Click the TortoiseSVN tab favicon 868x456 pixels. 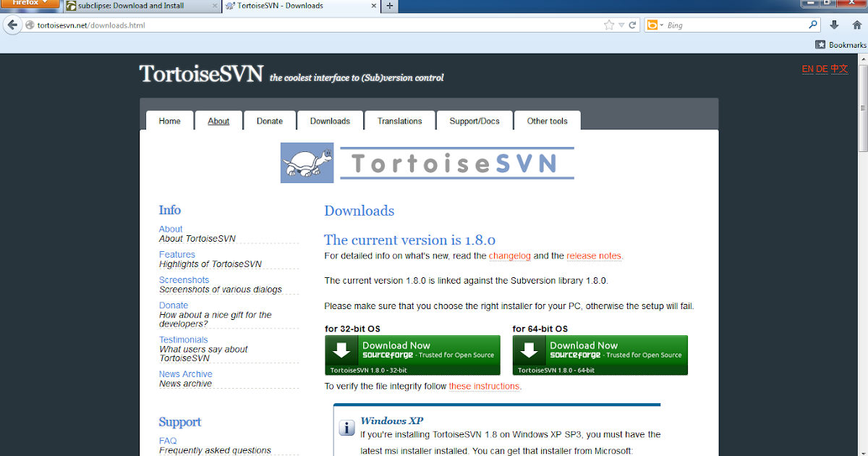tap(229, 6)
